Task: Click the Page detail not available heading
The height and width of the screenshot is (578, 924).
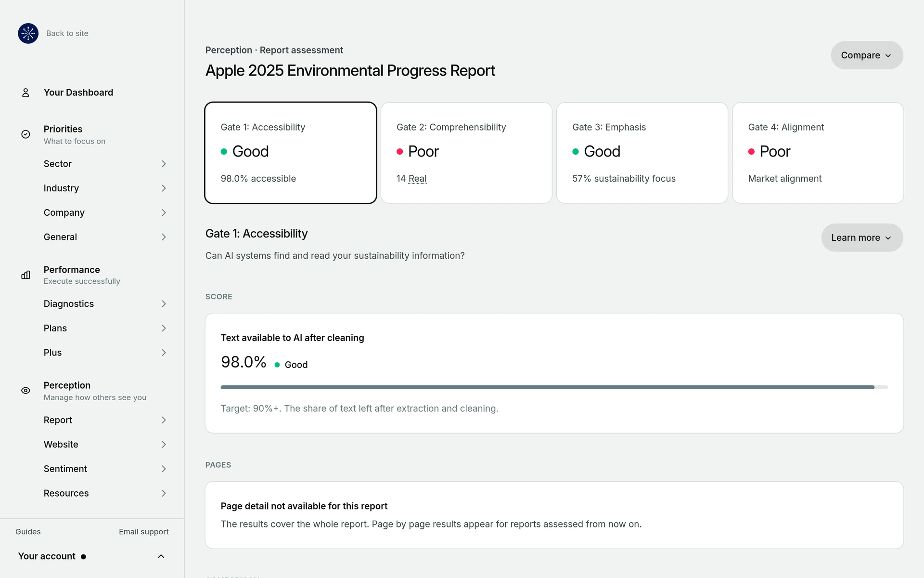Action: pyautogui.click(x=304, y=506)
